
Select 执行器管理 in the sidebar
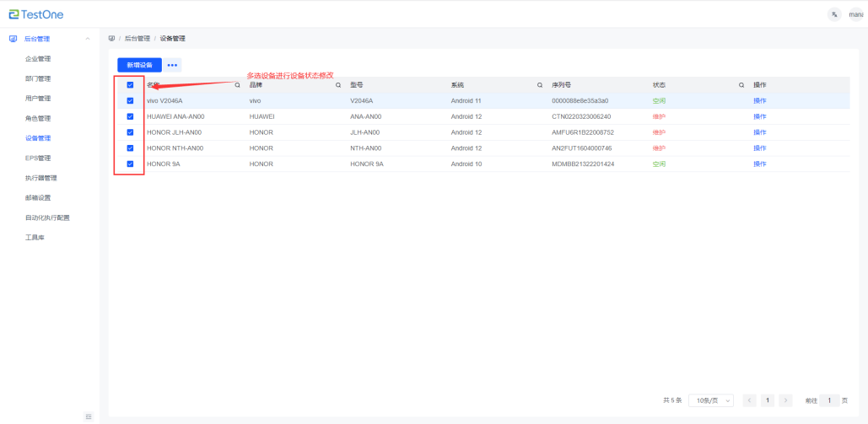[x=40, y=178]
